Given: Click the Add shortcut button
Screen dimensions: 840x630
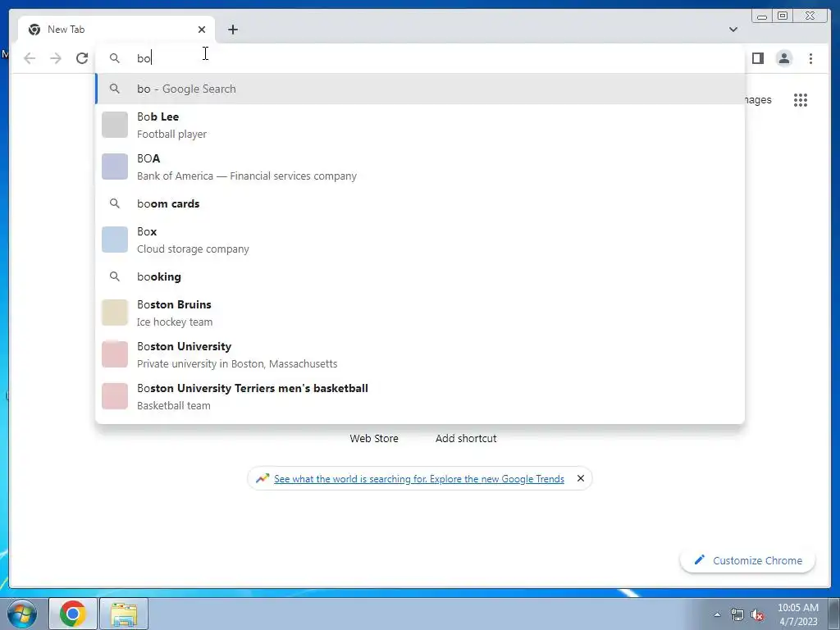Looking at the screenshot, I should (x=466, y=438).
